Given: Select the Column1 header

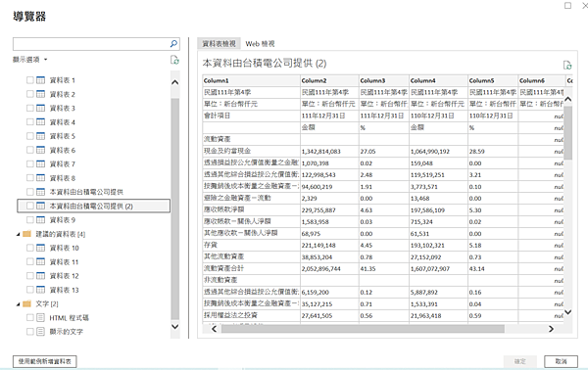Looking at the screenshot, I should pos(251,80).
